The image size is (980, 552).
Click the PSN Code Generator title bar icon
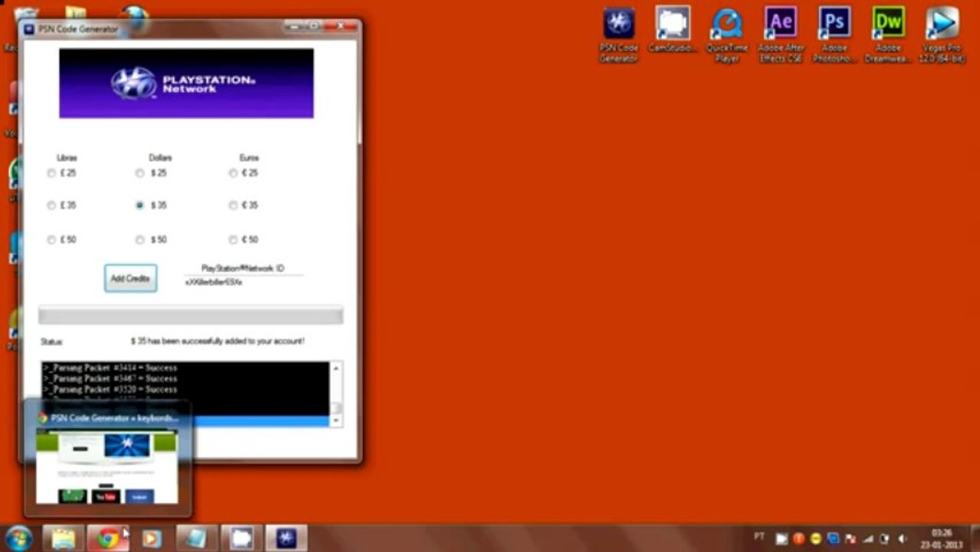tap(29, 29)
